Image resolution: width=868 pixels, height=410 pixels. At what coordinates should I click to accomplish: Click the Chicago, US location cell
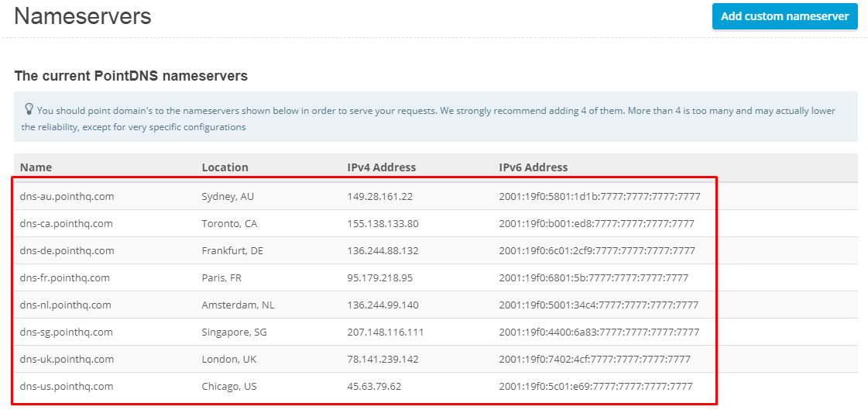(229, 386)
